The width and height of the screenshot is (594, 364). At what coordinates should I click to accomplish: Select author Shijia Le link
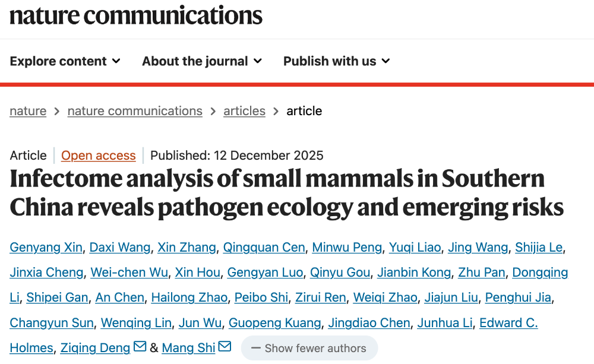pyautogui.click(x=538, y=248)
